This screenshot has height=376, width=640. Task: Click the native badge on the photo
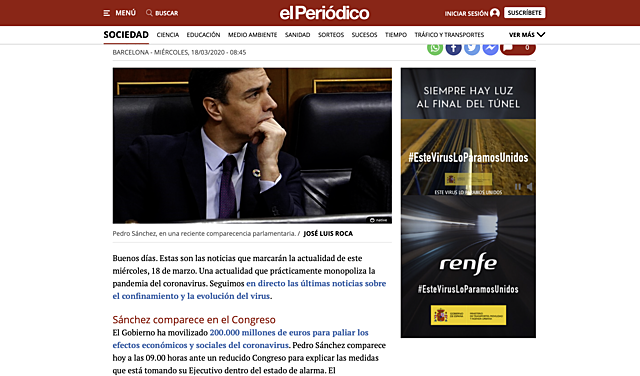pos(378,220)
